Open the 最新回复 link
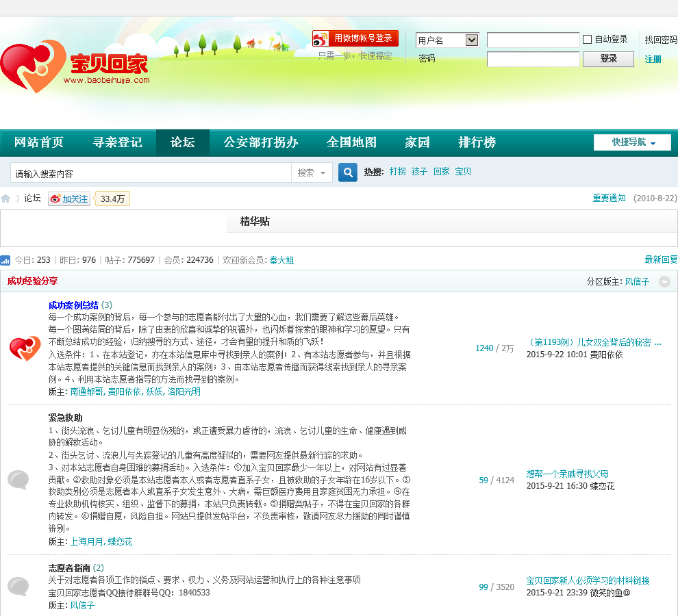Screen dimensions: 678x616 coord(661,260)
